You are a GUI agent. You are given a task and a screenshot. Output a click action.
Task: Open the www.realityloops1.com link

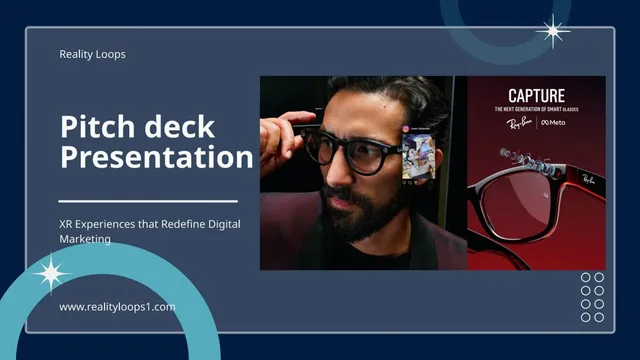tap(117, 307)
